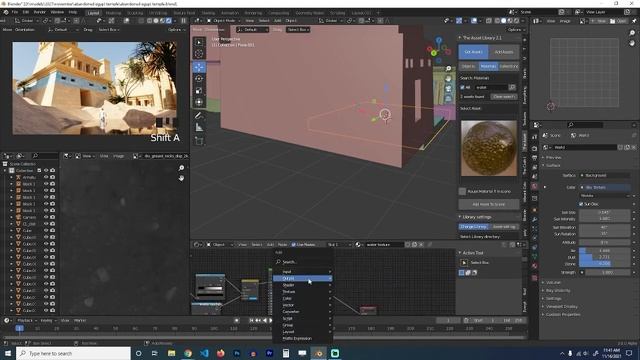Open the Shader submenu in Add menu
The width and height of the screenshot is (640, 360).
302,285
